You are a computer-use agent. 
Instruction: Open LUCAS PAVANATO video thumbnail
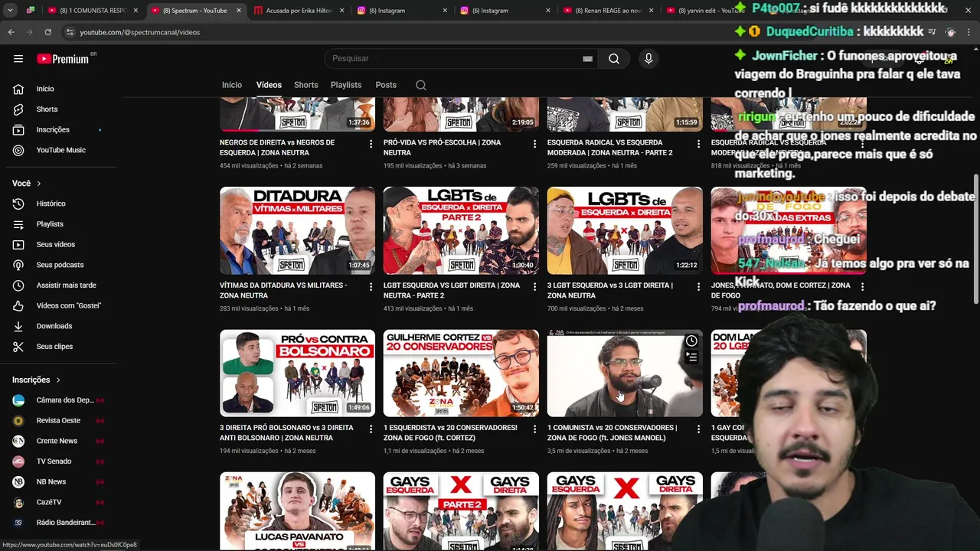pos(297,511)
